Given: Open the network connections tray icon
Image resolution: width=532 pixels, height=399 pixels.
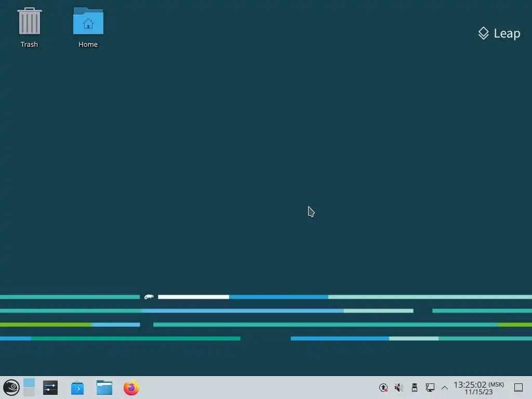Looking at the screenshot, I should click(430, 388).
